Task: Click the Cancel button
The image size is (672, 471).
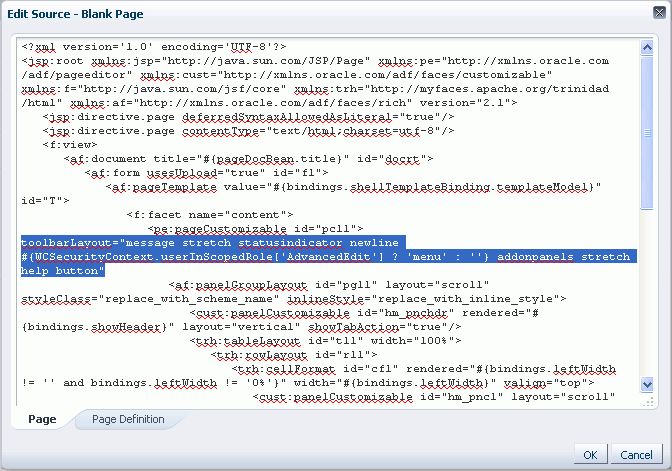Action: coord(636,455)
